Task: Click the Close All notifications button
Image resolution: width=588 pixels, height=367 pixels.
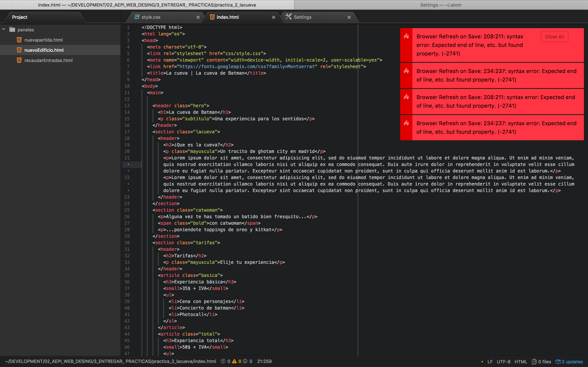Action: [555, 37]
